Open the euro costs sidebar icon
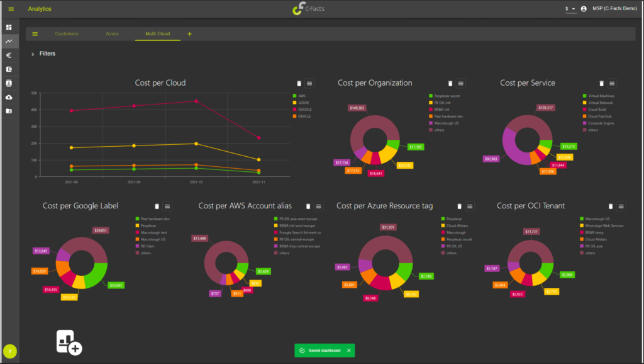Viewport: 644px width, 364px height. [x=9, y=55]
